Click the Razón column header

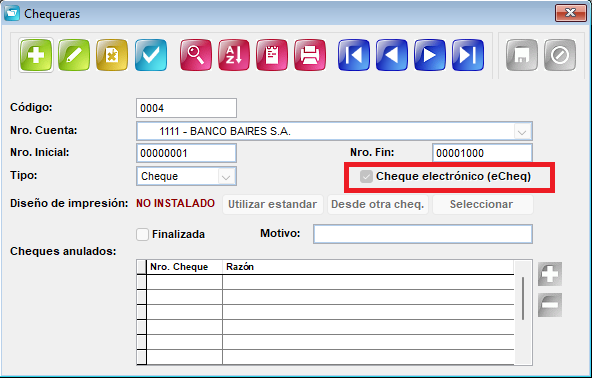368,267
